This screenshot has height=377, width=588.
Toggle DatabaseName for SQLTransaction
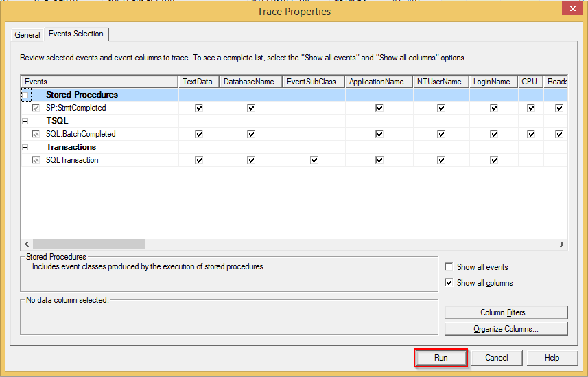(x=251, y=160)
